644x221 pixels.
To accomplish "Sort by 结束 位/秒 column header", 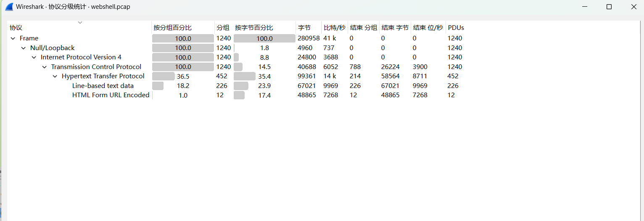I will coord(428,28).
